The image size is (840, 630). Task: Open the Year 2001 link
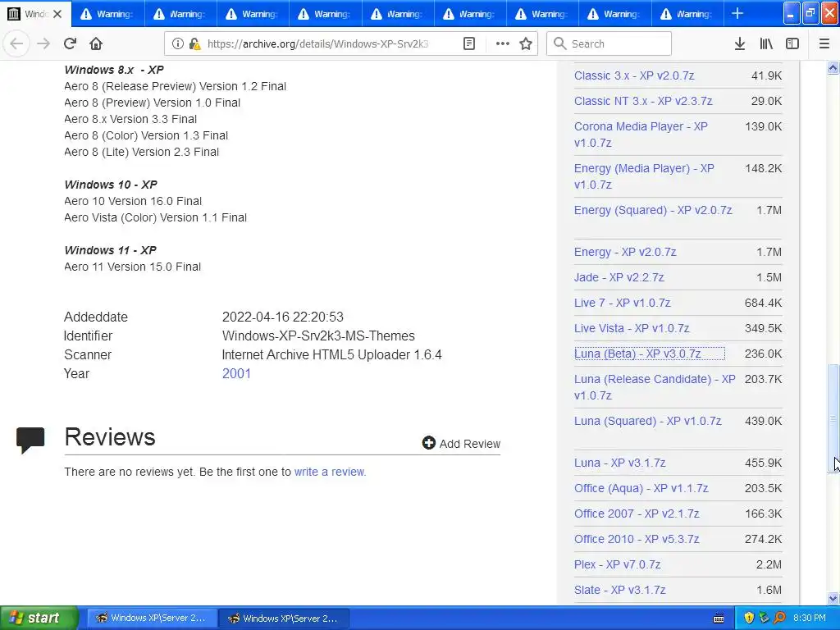coord(236,373)
